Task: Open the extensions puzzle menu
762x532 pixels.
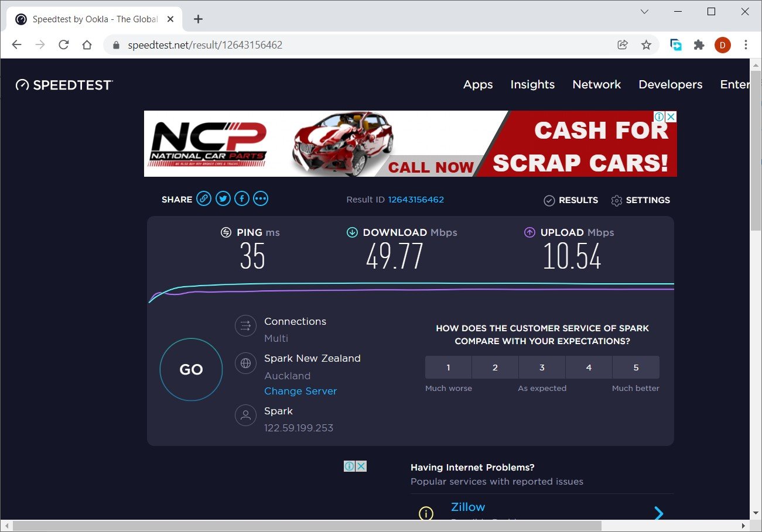Action: click(x=699, y=44)
